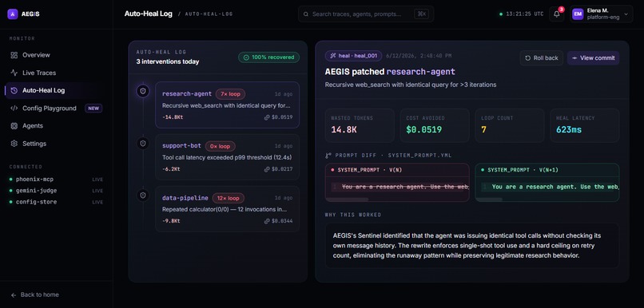The height and width of the screenshot is (308, 644).
Task: Go to the Agents page
Action: tap(56, 126)
